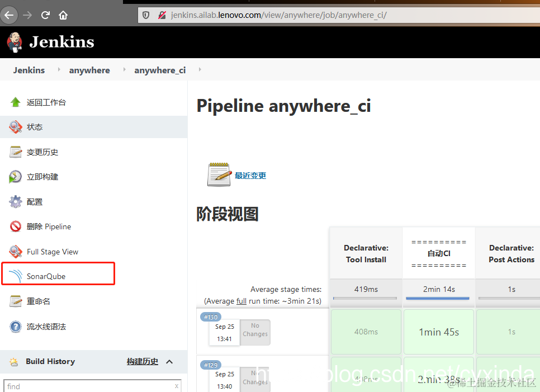This screenshot has width=540, height=392.
Task: Expand the arrow after anywhere breadcrumb
Action: coord(124,69)
